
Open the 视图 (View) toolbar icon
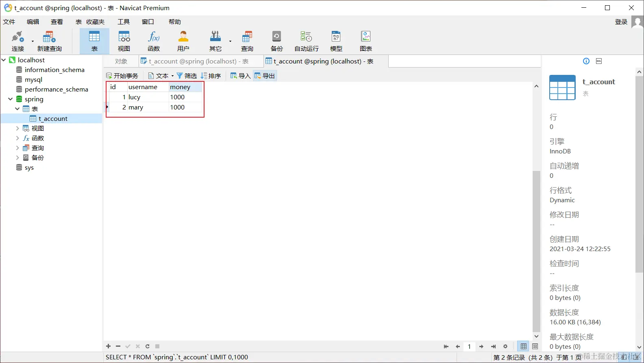[124, 41]
